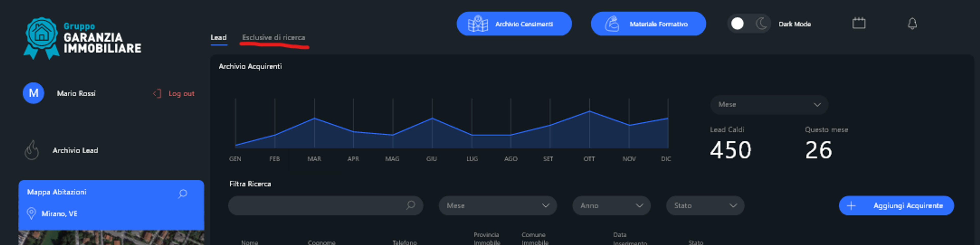Click the location pin icon next to Mirano

[31, 213]
